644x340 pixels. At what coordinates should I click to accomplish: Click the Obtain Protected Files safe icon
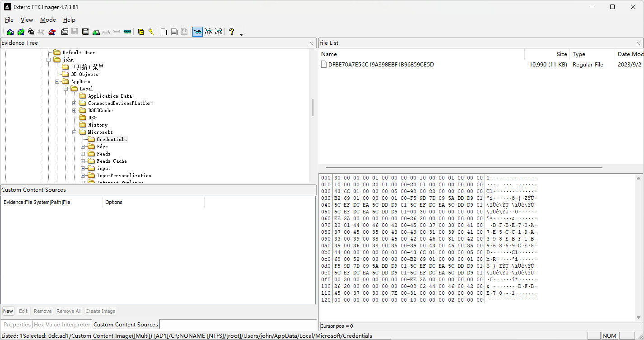pyautogui.click(x=141, y=32)
